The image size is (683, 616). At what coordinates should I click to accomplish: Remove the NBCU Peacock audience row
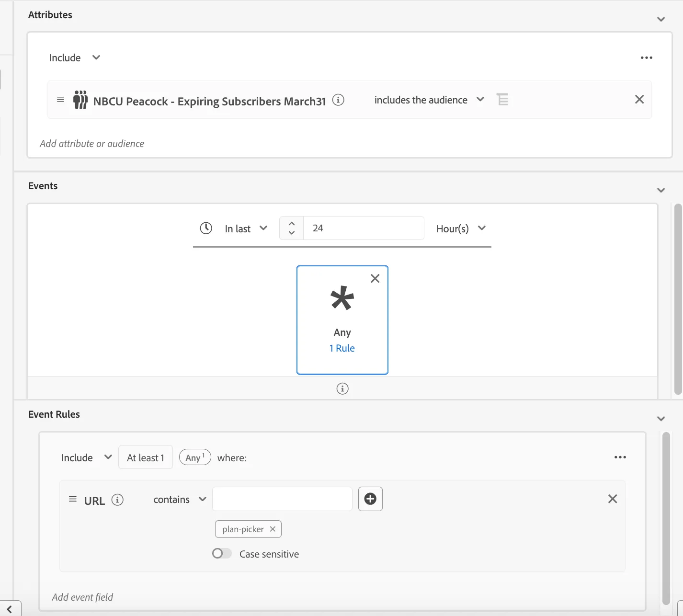click(x=639, y=99)
